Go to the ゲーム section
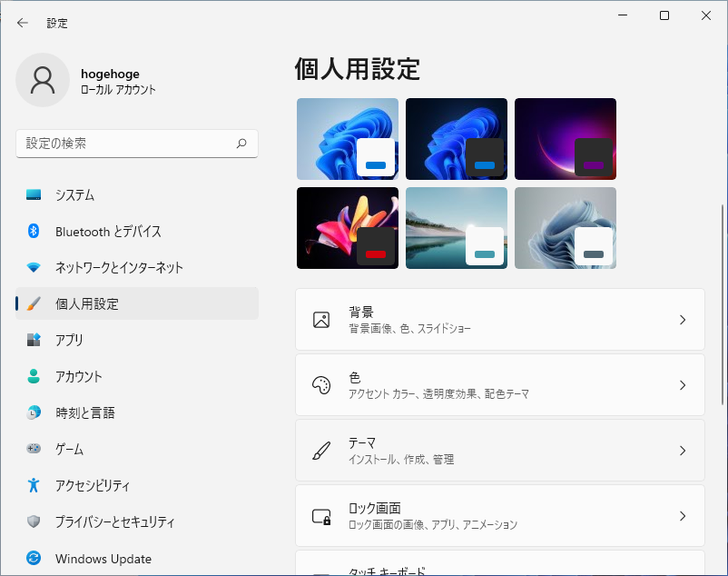The width and height of the screenshot is (728, 576). tap(137, 448)
